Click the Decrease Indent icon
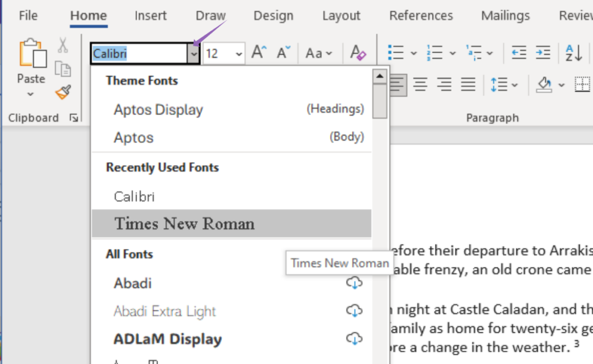This screenshot has height=364, width=593. pos(519,53)
